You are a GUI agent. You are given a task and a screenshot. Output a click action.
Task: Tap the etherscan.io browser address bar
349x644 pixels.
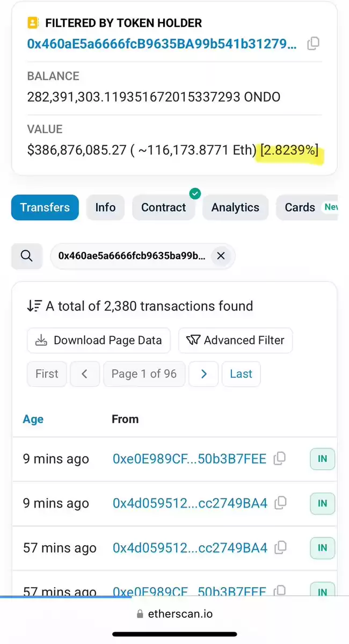(x=174, y=614)
